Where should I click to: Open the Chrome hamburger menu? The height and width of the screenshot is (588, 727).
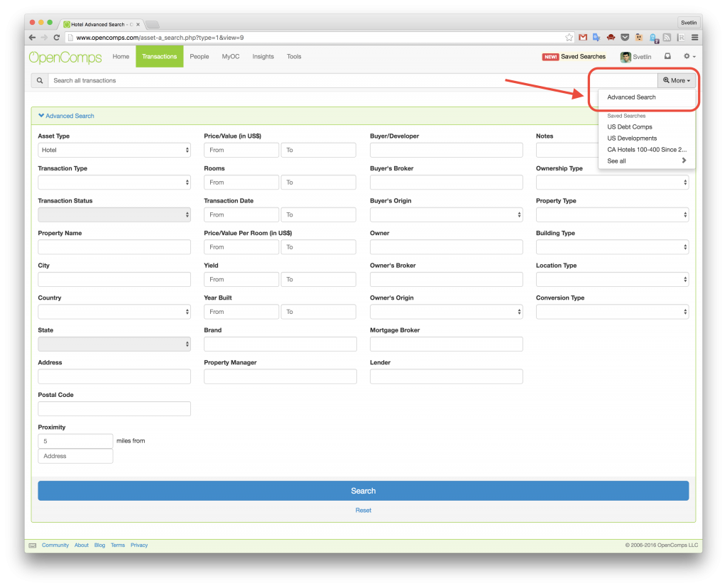[x=694, y=38]
